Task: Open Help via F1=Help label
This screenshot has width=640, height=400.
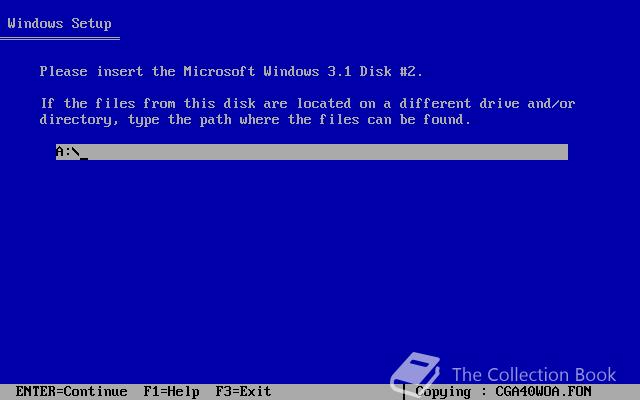Action: [x=171, y=391]
